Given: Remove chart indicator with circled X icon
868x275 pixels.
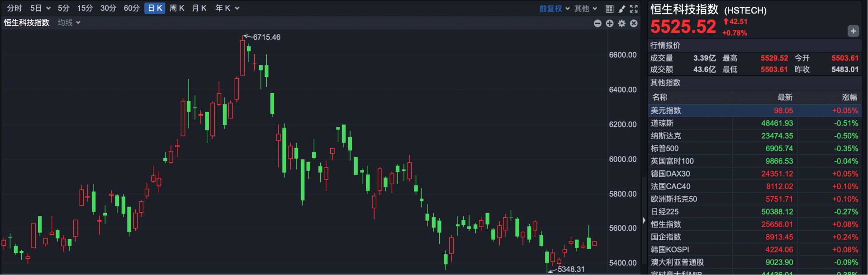Looking at the screenshot, I should [634, 23].
